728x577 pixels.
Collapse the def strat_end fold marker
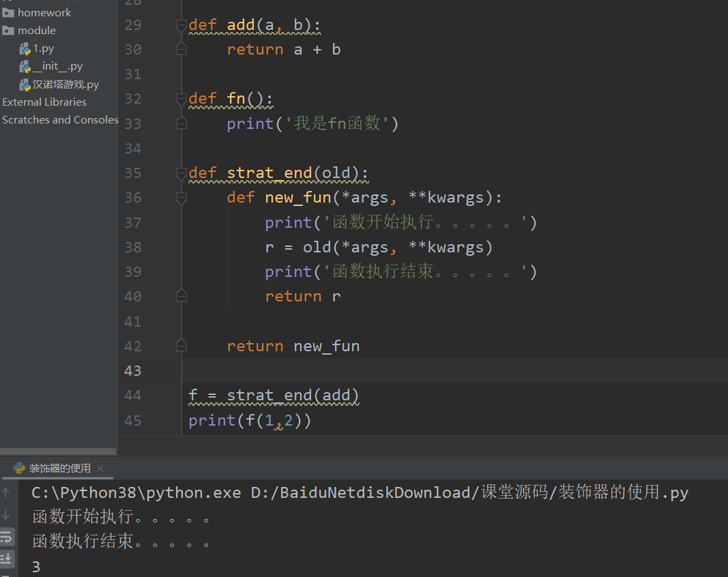[181, 173]
